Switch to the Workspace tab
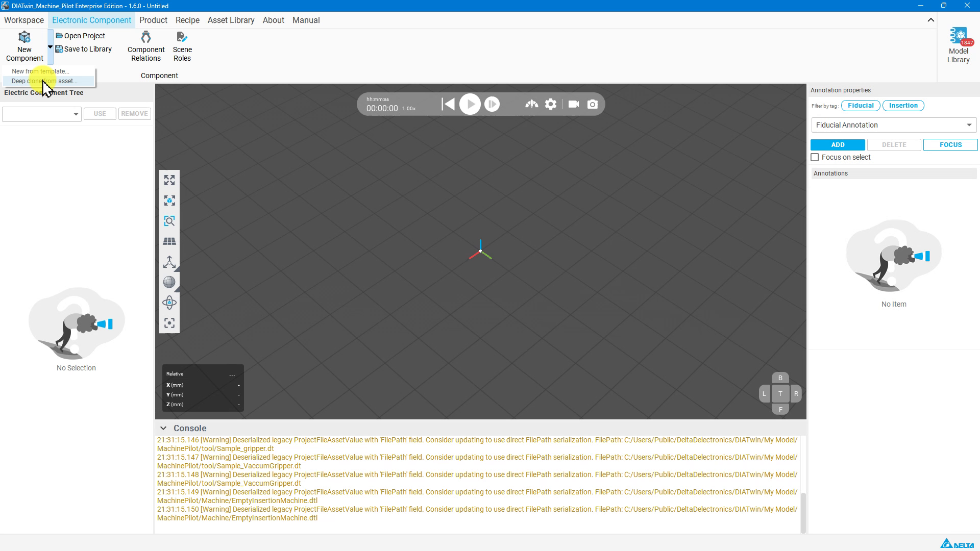Image resolution: width=980 pixels, height=551 pixels. [24, 20]
